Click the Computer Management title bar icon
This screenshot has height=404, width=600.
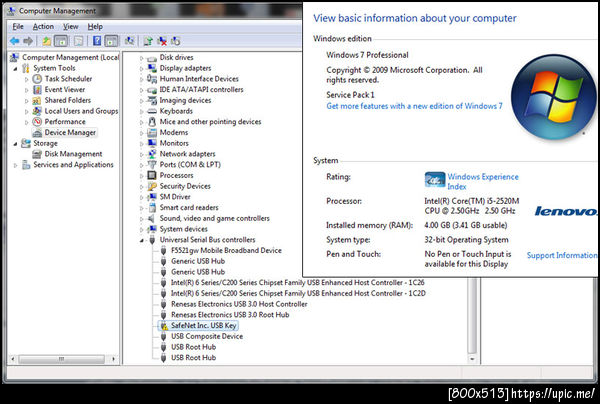pos(12,11)
